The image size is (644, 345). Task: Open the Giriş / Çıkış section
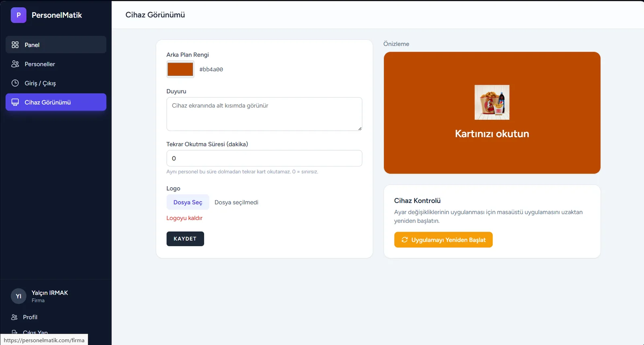pyautogui.click(x=56, y=83)
